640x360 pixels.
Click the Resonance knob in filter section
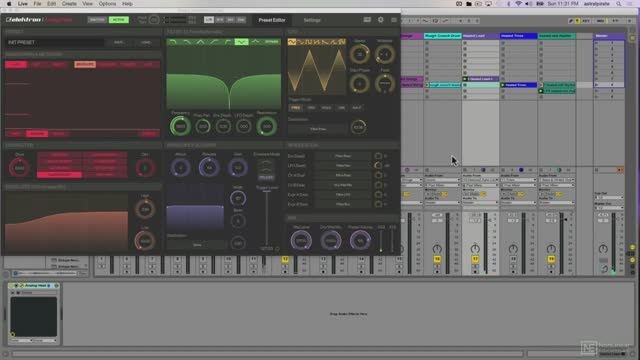point(267,126)
